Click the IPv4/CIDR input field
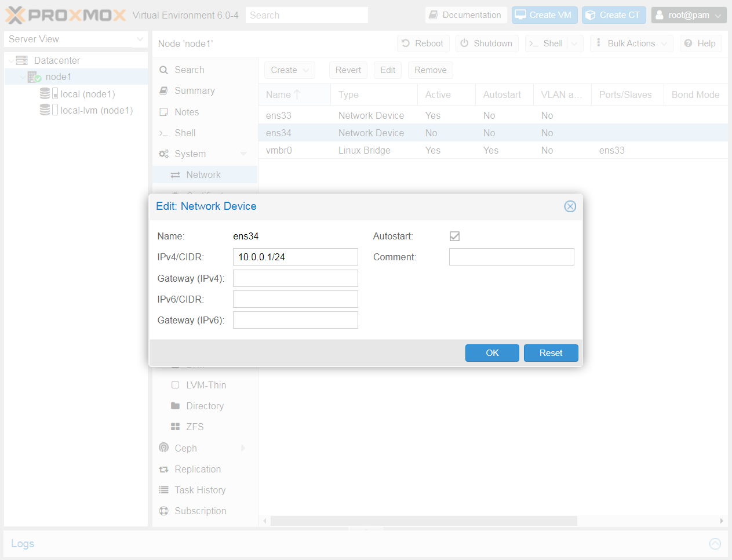This screenshot has height=560, width=732. tap(296, 257)
